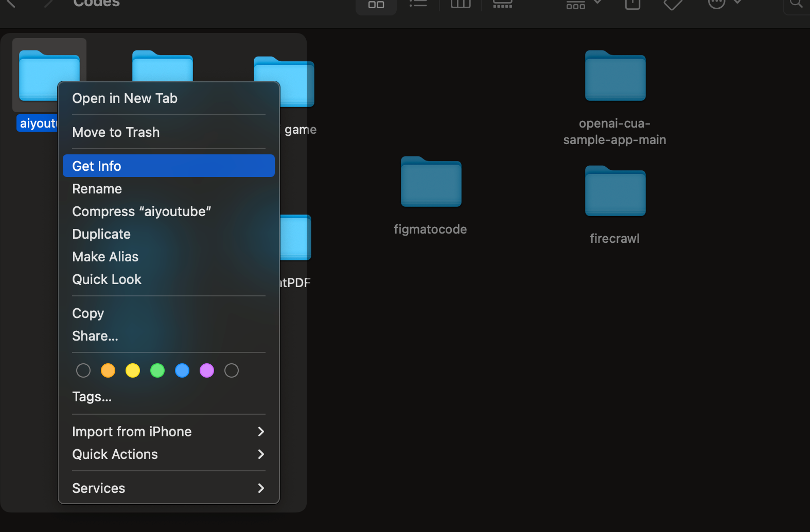
Task: Choose Open in New Tab
Action: [x=169, y=98]
